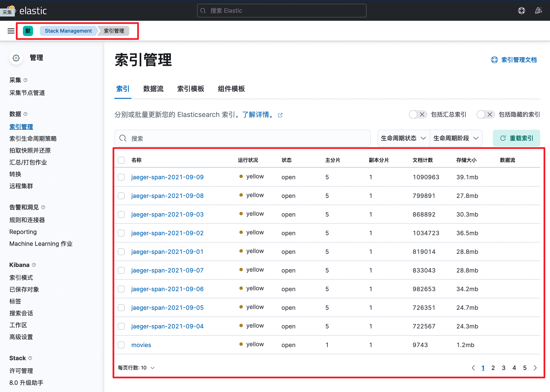The height and width of the screenshot is (392, 550).
Task: Click the 重载索引 reload button
Action: coord(516,138)
